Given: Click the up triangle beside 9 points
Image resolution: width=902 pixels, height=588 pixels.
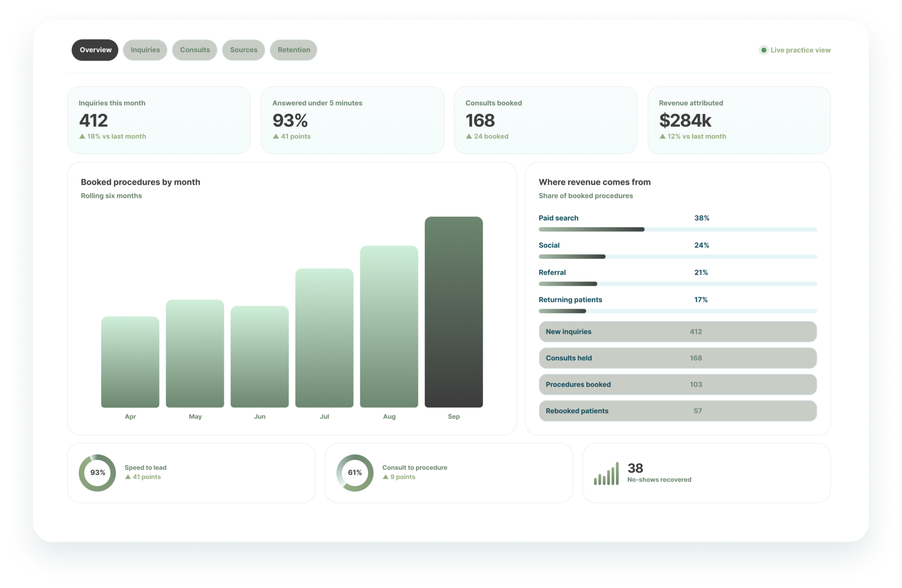Looking at the screenshot, I should point(385,477).
